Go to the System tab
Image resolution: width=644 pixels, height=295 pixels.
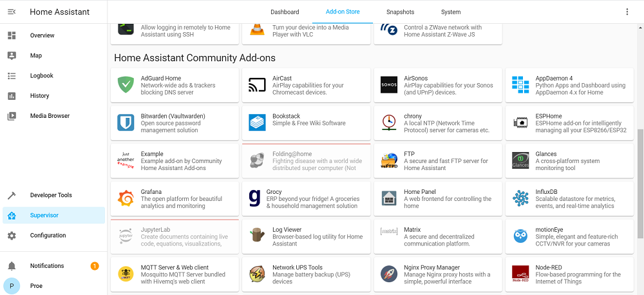451,12
